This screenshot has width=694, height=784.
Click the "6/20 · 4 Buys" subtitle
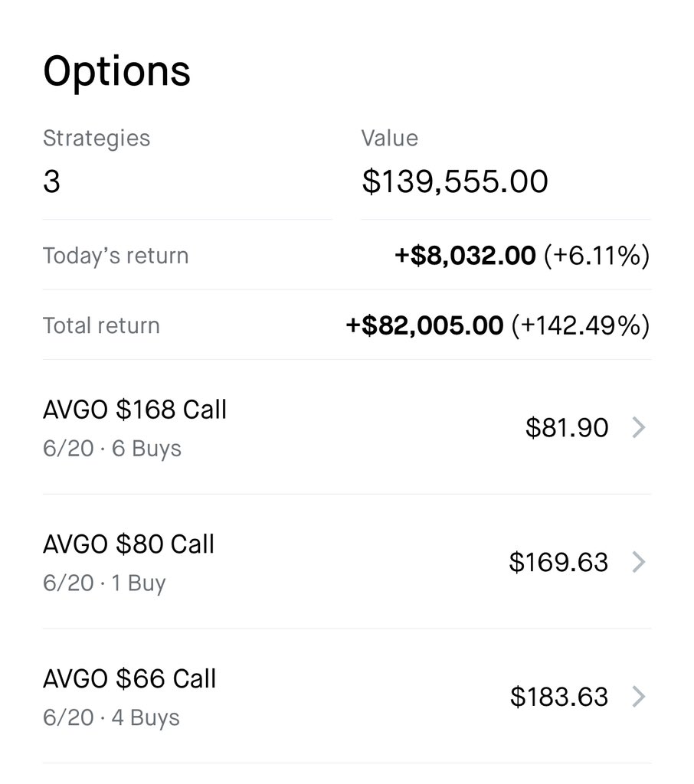(111, 717)
